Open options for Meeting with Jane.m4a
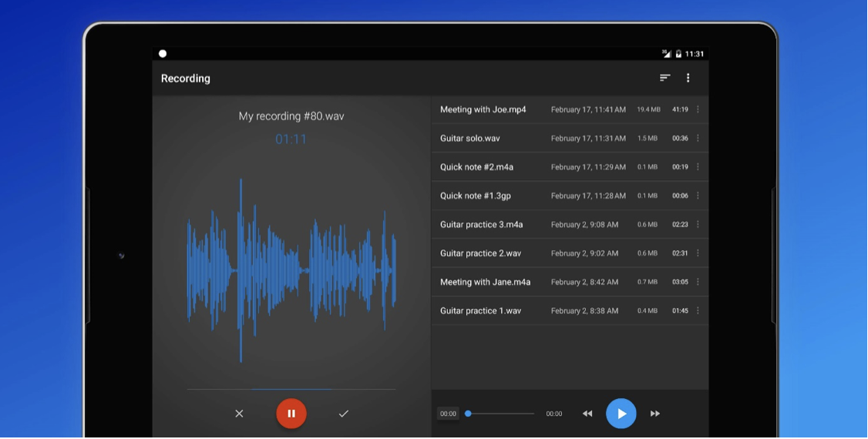Image resolution: width=868 pixels, height=439 pixels. coord(698,282)
